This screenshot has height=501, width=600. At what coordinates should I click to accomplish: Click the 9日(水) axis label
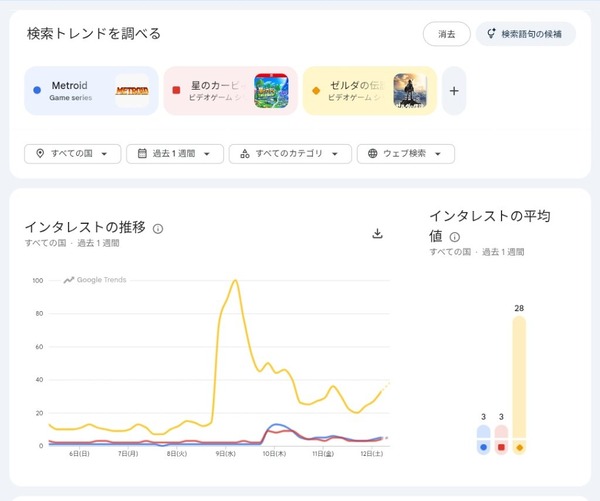coord(226,454)
